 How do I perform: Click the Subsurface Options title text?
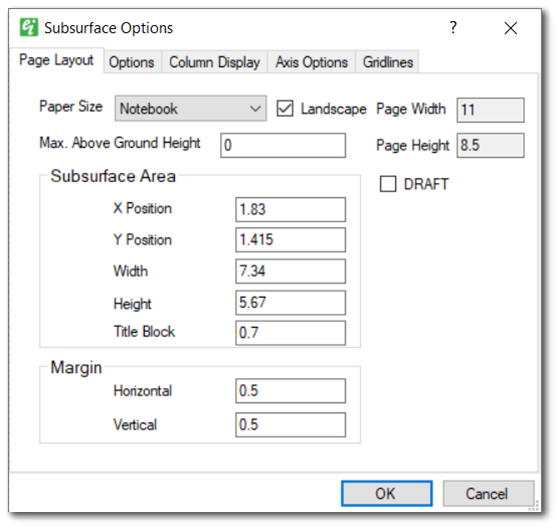click(109, 28)
